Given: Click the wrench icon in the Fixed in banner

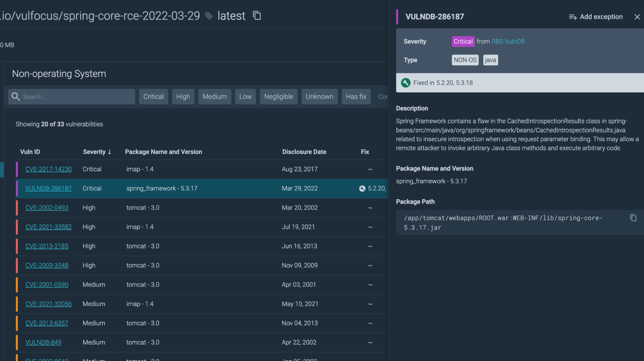Looking at the screenshot, I should 406,83.
